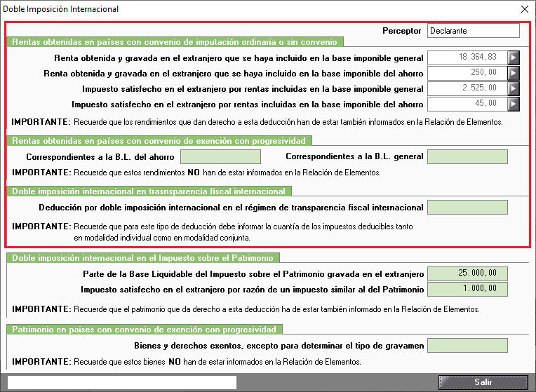536x392 pixels.
Task: Click the 18.364,83 base imponible general field
Action: click(x=467, y=58)
